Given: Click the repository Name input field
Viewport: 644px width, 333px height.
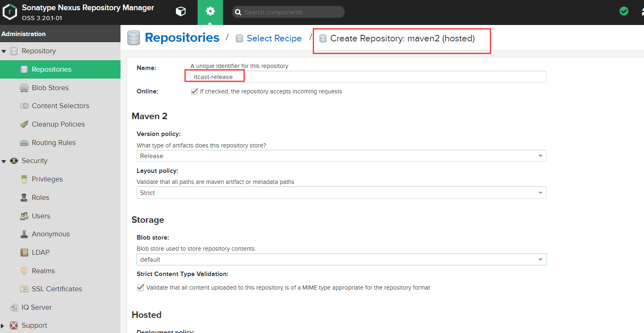Looking at the screenshot, I should click(x=368, y=77).
